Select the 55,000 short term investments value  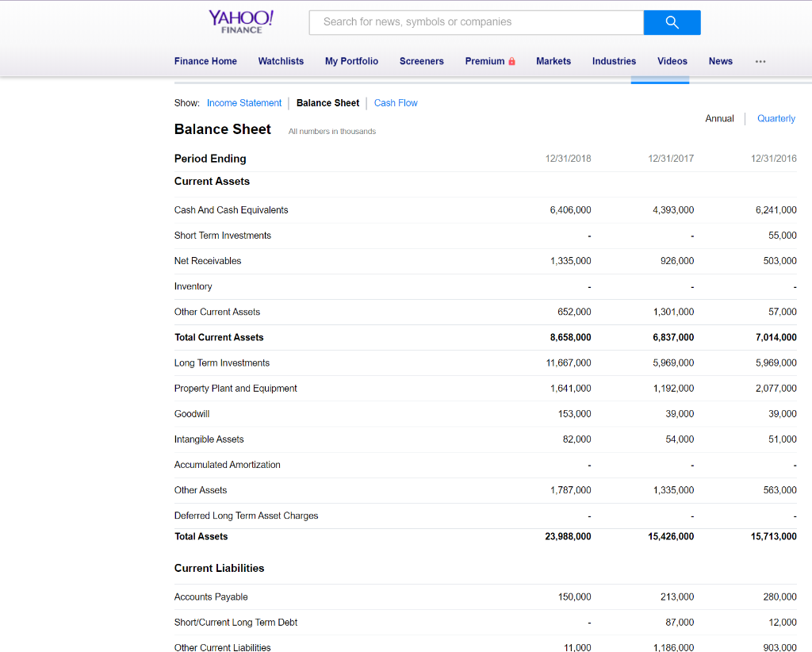[783, 235]
